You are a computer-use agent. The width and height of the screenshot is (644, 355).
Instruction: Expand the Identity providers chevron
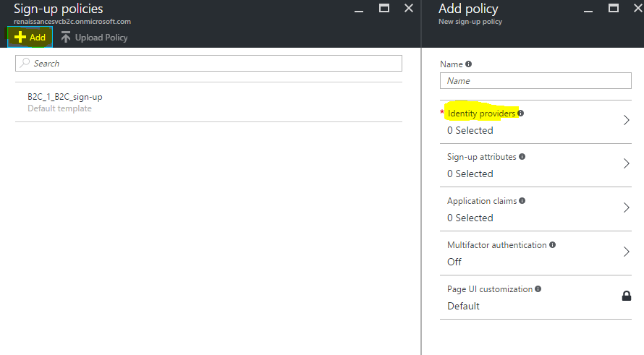click(627, 121)
